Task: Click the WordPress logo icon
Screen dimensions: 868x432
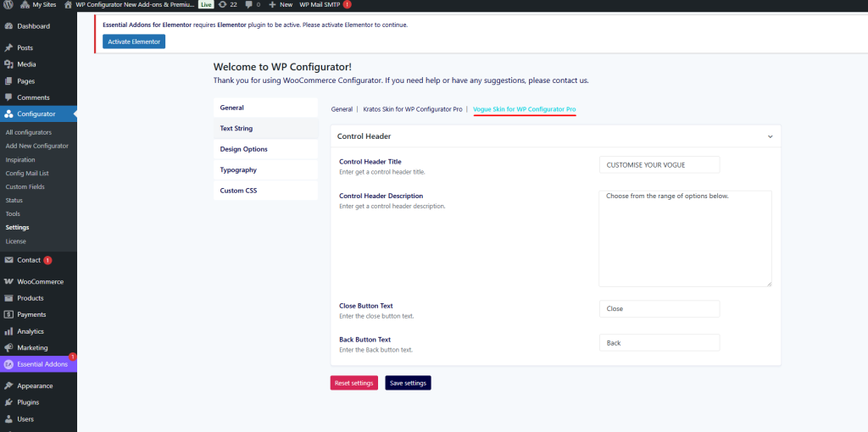Action: coord(8,4)
